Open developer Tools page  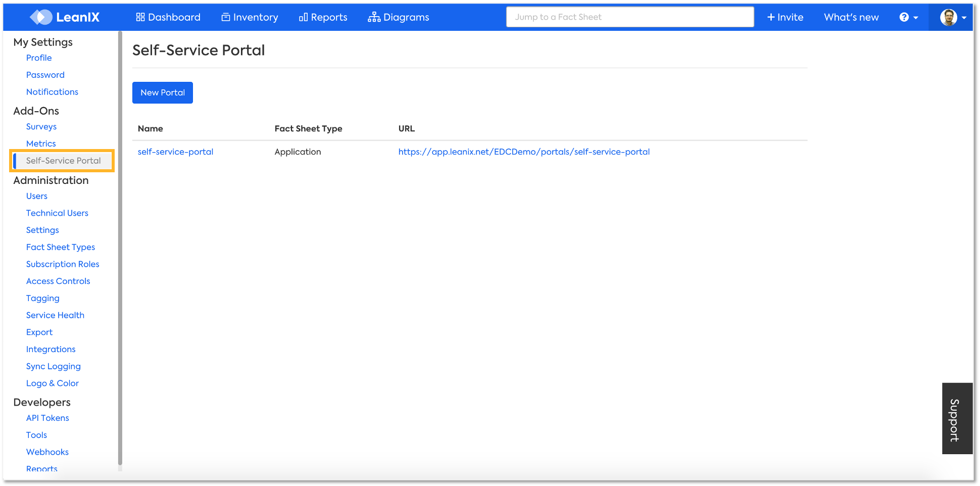[36, 435]
